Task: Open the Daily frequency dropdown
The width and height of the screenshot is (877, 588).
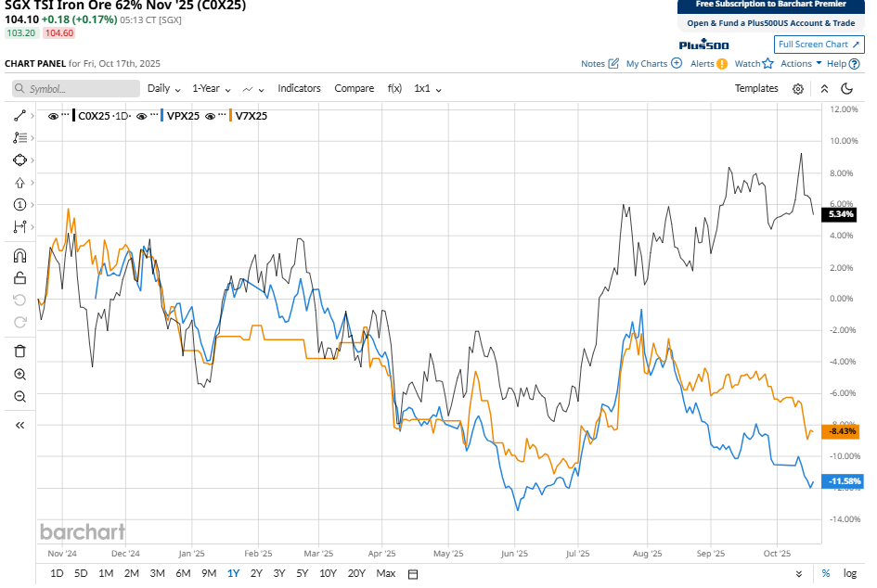Action: click(164, 89)
